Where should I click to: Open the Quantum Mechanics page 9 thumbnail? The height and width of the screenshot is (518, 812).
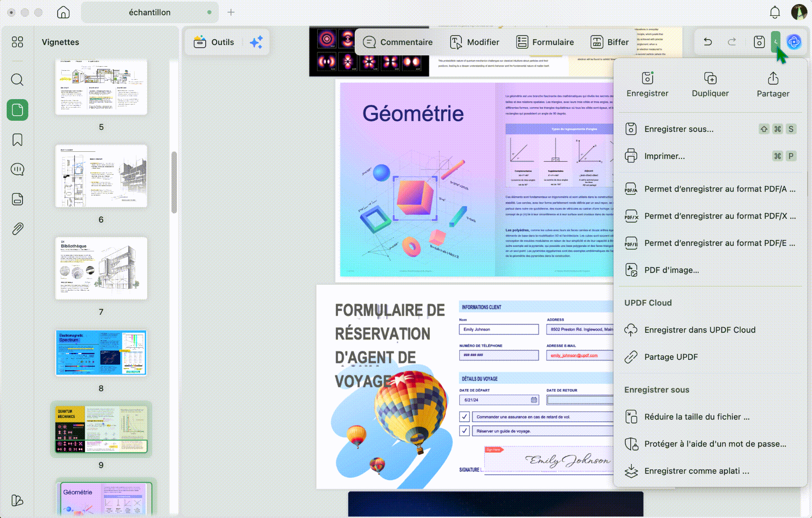point(101,429)
